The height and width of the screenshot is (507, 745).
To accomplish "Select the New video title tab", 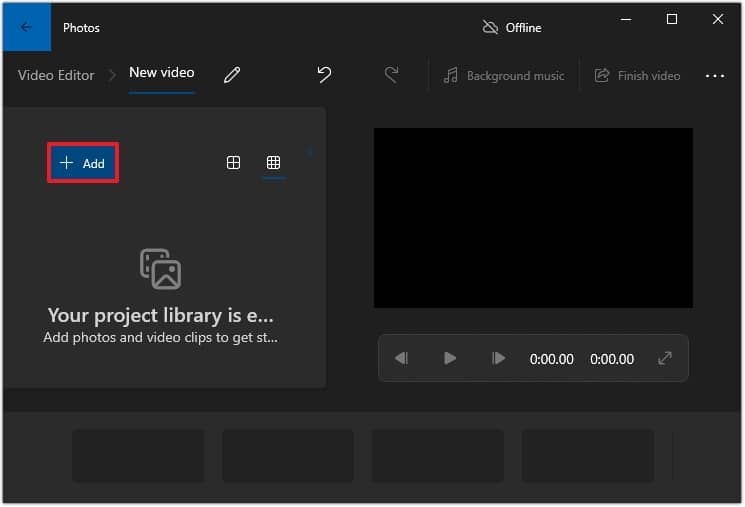I will click(x=162, y=73).
